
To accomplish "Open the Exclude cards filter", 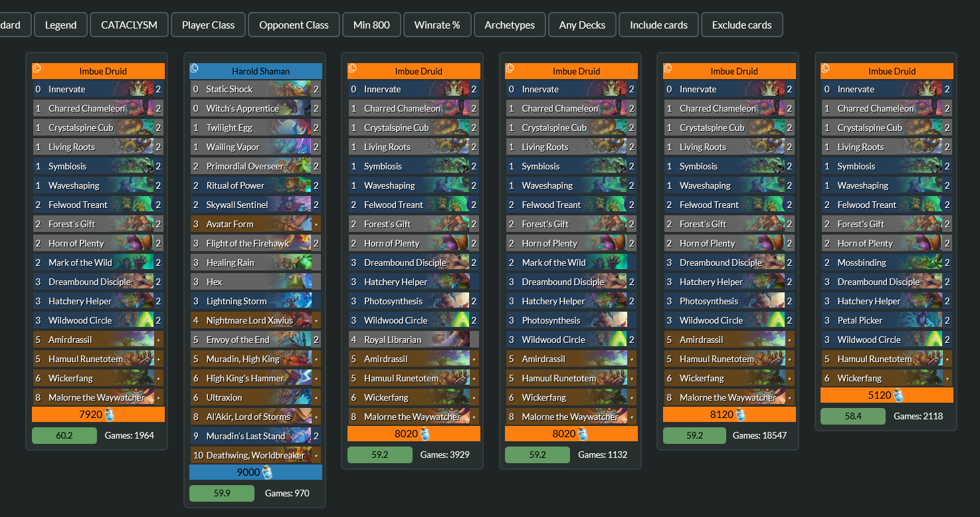I will [x=741, y=25].
